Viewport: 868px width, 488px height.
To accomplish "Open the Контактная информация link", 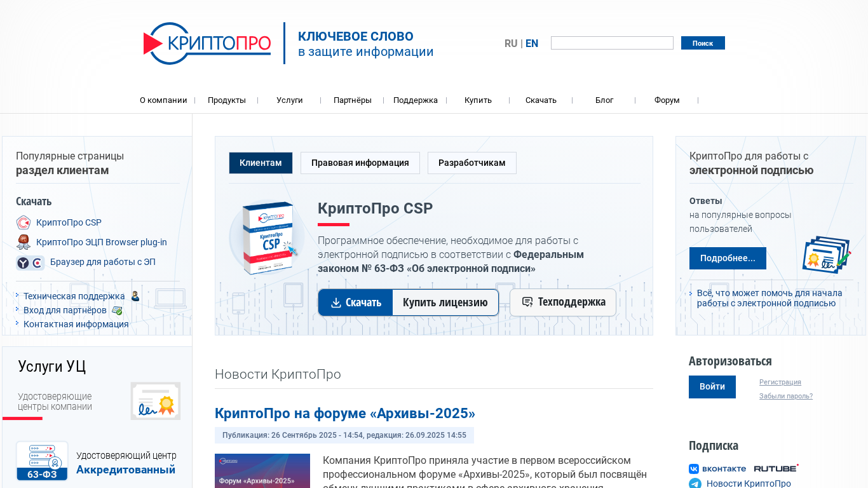I will pos(76,324).
